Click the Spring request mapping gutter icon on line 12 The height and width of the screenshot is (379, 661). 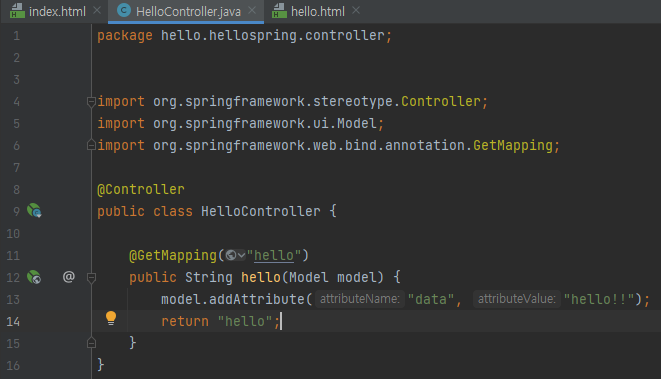(34, 277)
